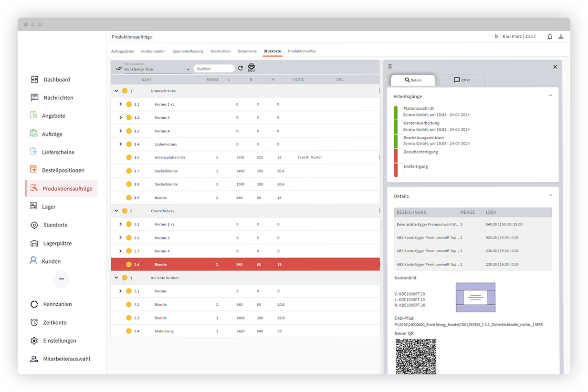The width and height of the screenshot is (588, 392).
Task: Select row 1.7 Sockelblende
Action: click(245, 171)
